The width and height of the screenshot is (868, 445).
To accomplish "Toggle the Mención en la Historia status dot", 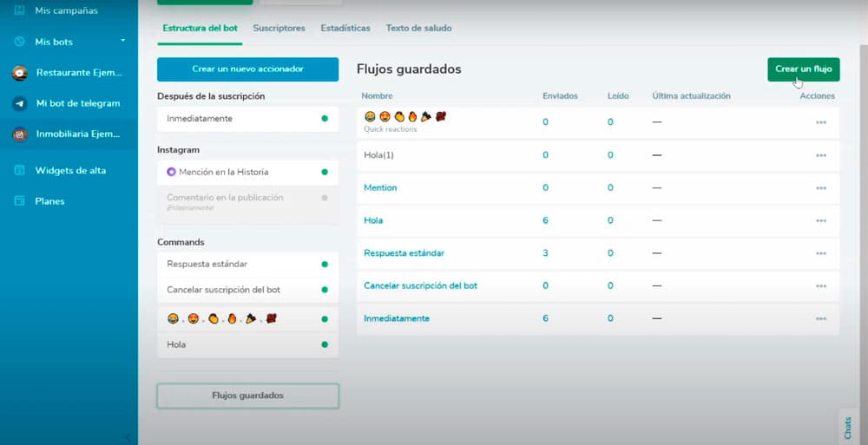I will [325, 172].
